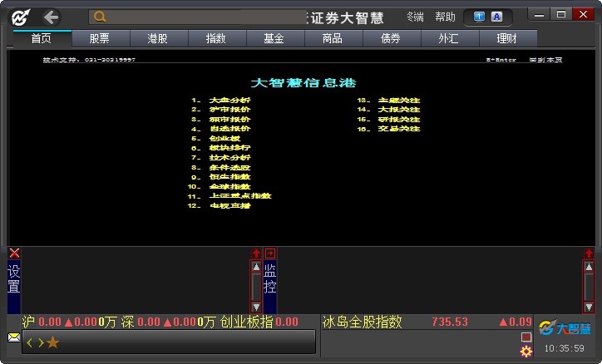Switch to the 指数 tab
This screenshot has width=602, height=364.
pyautogui.click(x=216, y=38)
